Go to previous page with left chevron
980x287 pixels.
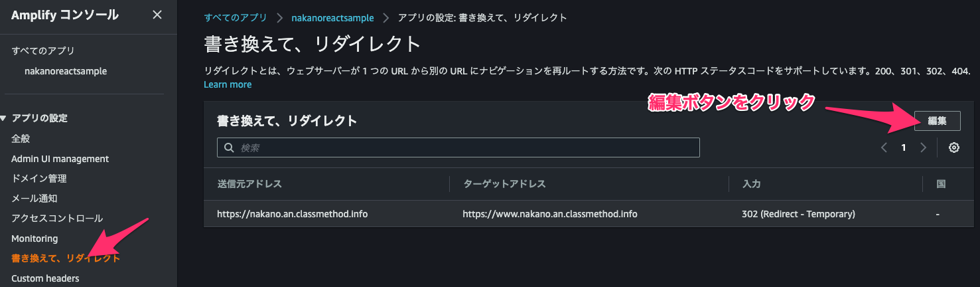pyautogui.click(x=884, y=148)
